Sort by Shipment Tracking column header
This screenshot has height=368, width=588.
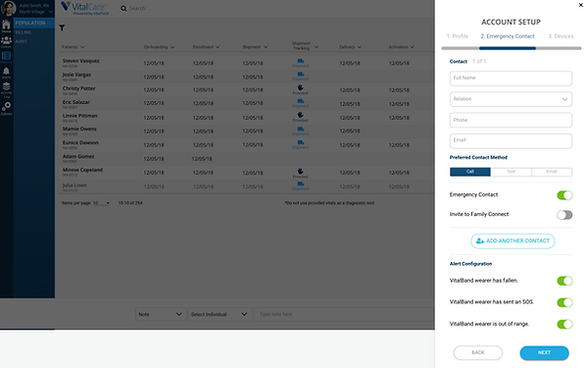coord(305,46)
